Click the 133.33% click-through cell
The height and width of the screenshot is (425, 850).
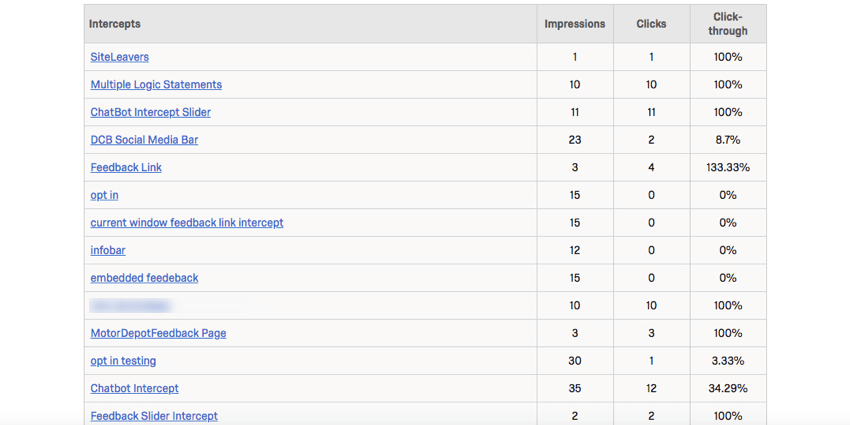[x=727, y=167]
